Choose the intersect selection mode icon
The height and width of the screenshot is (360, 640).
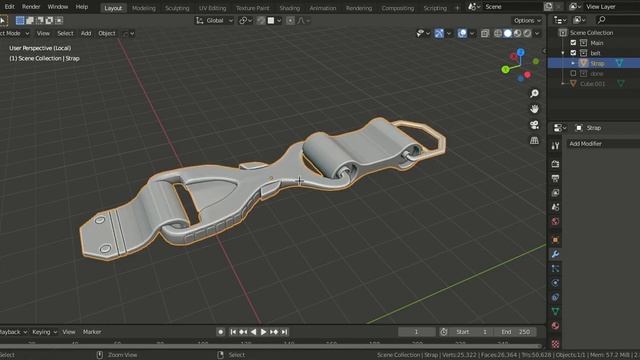(59, 20)
